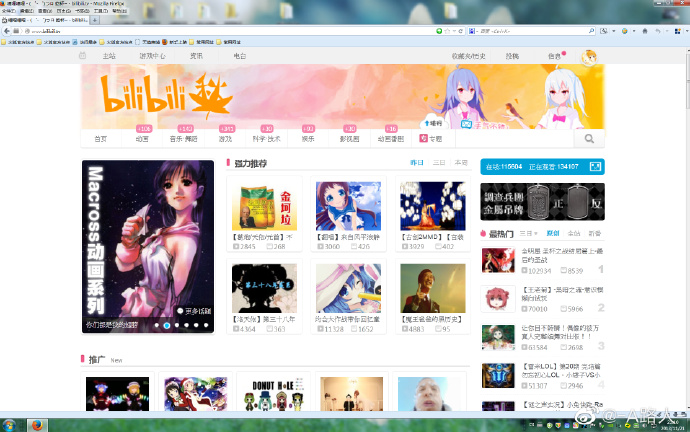Click the 投稿 link in top bar

(x=512, y=56)
